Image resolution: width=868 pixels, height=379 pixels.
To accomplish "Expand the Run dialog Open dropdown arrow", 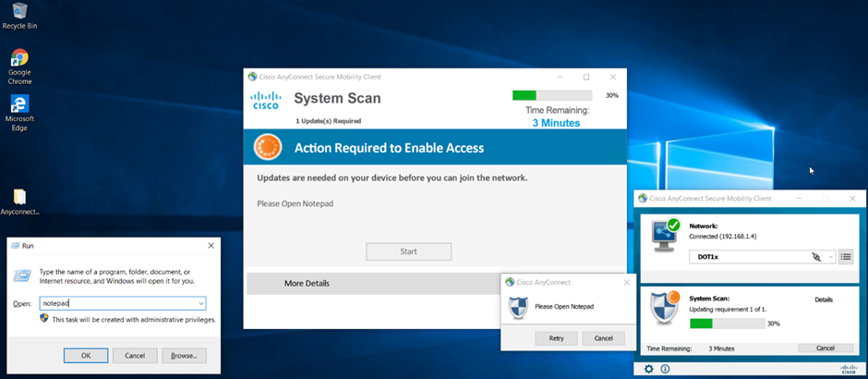I will [x=200, y=302].
